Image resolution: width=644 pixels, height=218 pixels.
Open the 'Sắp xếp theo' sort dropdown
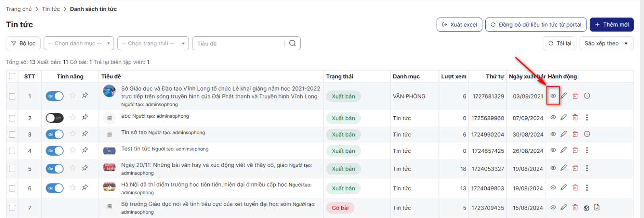[606, 43]
